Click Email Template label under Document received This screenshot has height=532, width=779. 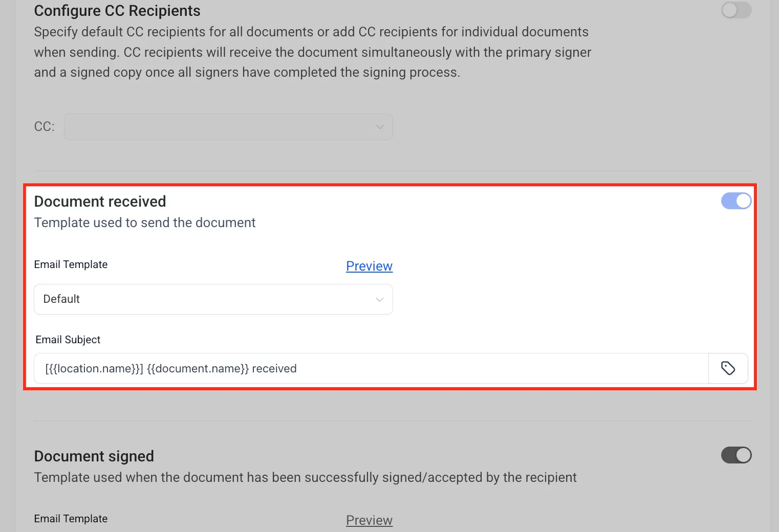coord(71,264)
